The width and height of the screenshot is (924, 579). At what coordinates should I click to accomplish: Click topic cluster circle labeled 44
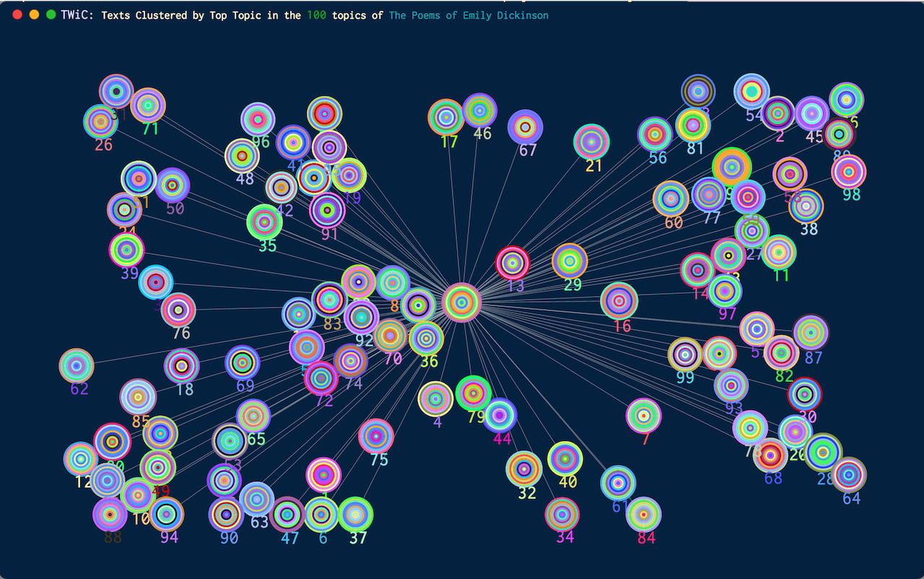pyautogui.click(x=500, y=415)
